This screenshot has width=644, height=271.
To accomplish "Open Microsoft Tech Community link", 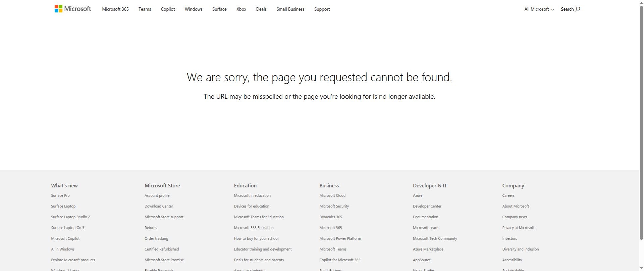I will coord(435,238).
